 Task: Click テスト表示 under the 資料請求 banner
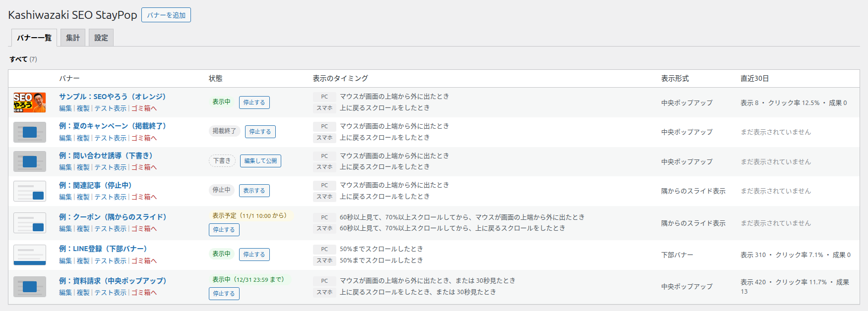pyautogui.click(x=111, y=293)
